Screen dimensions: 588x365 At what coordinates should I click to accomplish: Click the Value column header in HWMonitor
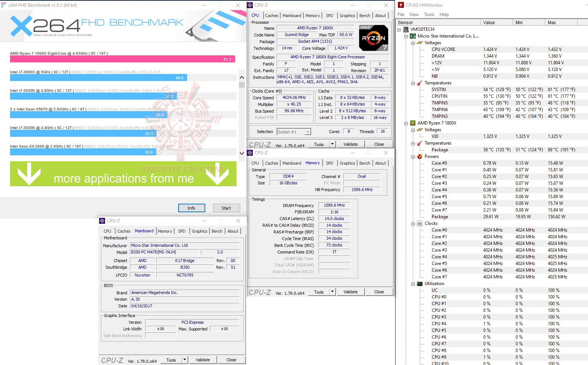pos(496,23)
